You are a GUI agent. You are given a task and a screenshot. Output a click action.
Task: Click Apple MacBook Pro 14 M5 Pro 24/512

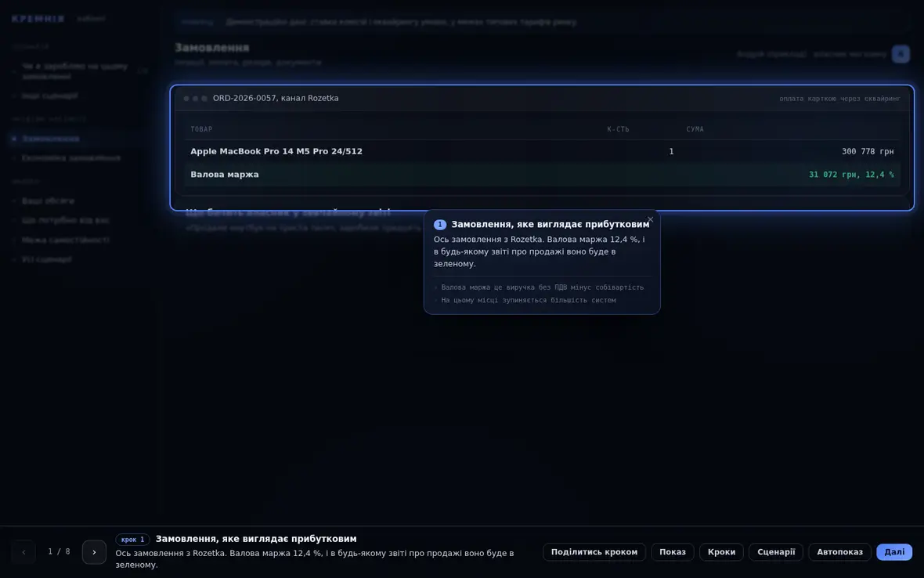point(276,151)
